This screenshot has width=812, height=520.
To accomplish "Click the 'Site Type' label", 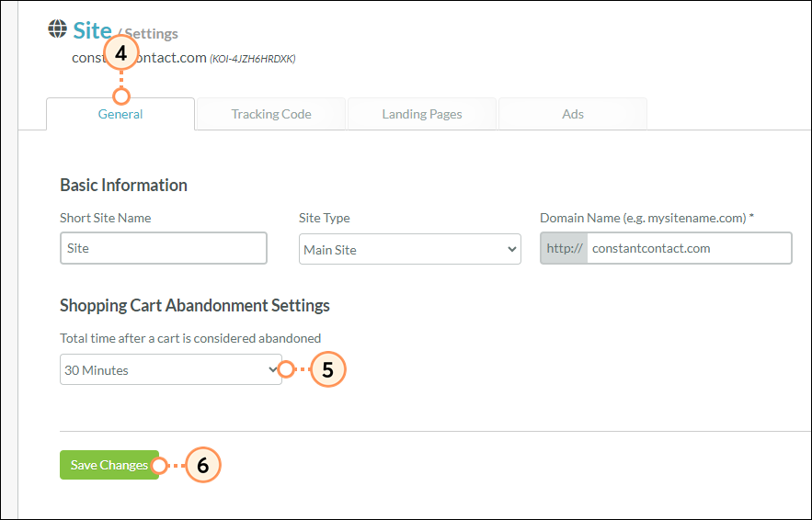I will click(325, 218).
